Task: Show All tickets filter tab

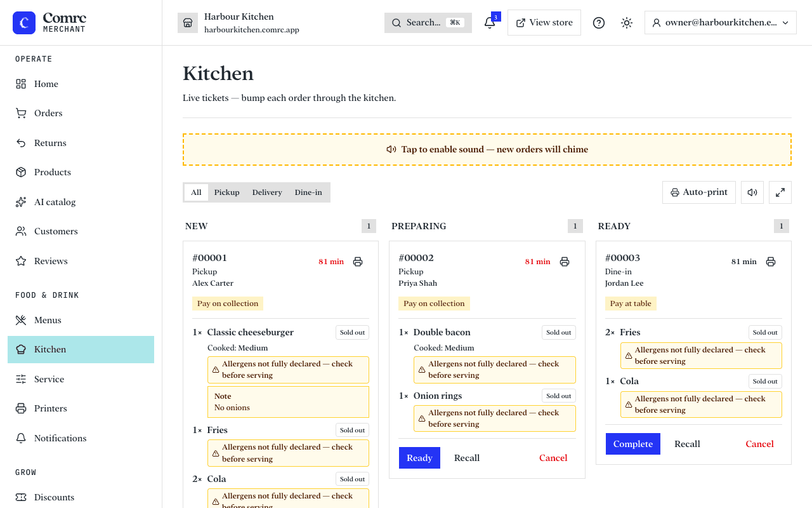Action: (x=196, y=192)
